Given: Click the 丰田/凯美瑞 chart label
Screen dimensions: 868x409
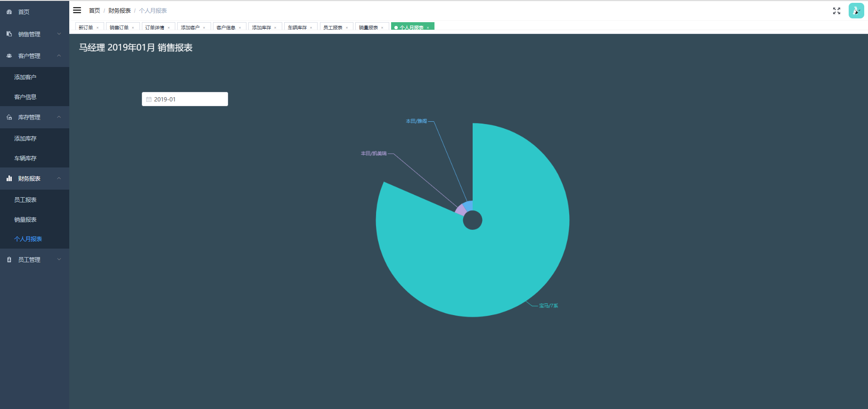Looking at the screenshot, I should (x=374, y=153).
